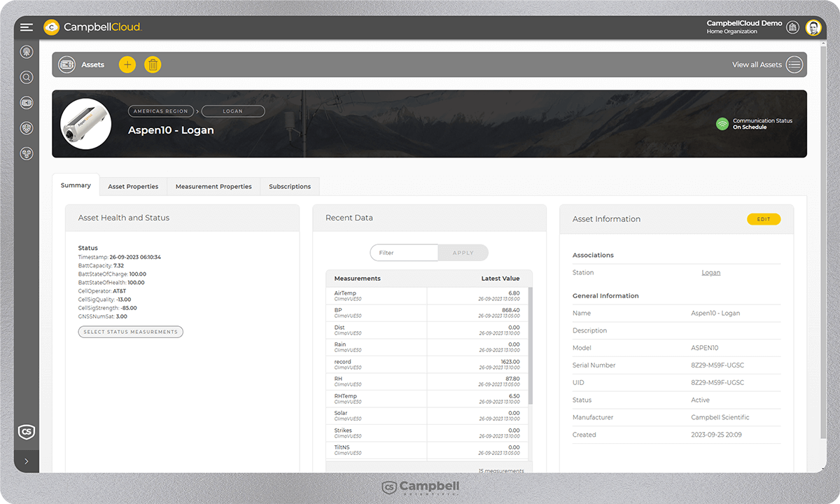Go to the Subscriptions tab

290,187
